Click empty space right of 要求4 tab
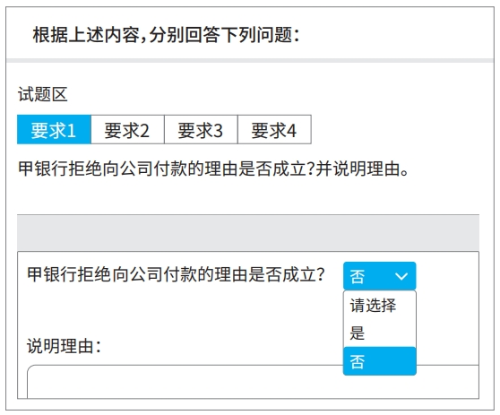The image size is (500, 415). click(395, 130)
